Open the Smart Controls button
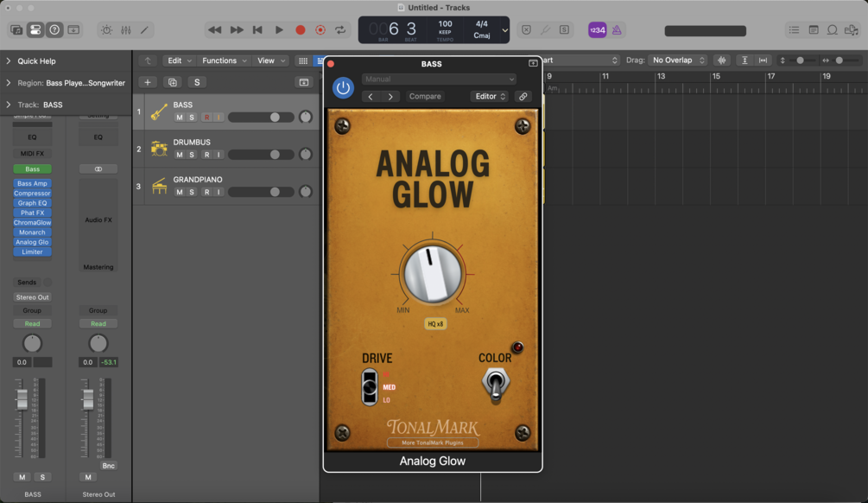The image size is (868, 503). coord(106,30)
